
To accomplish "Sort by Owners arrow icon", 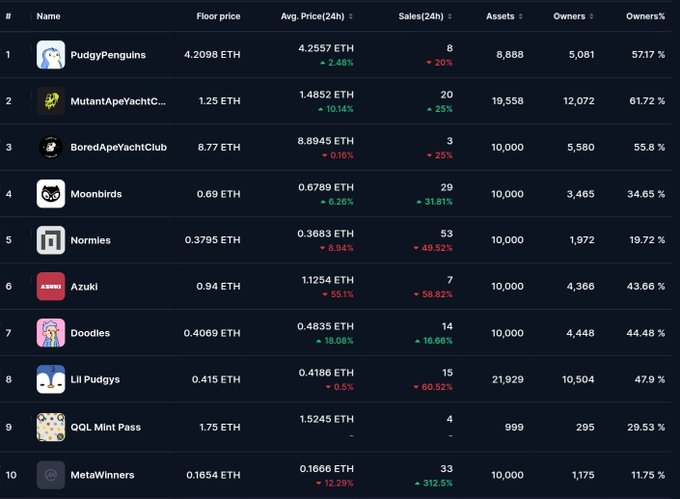I will (x=592, y=16).
